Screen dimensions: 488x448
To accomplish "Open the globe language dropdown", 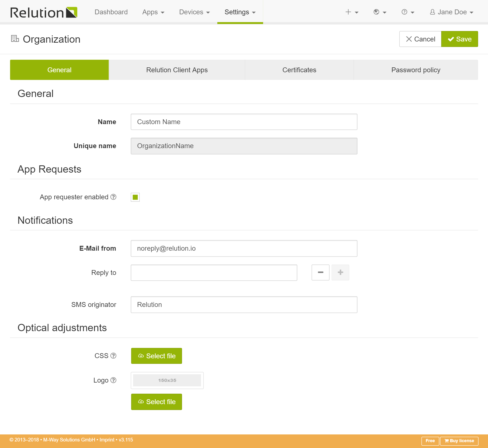I will click(x=380, y=12).
